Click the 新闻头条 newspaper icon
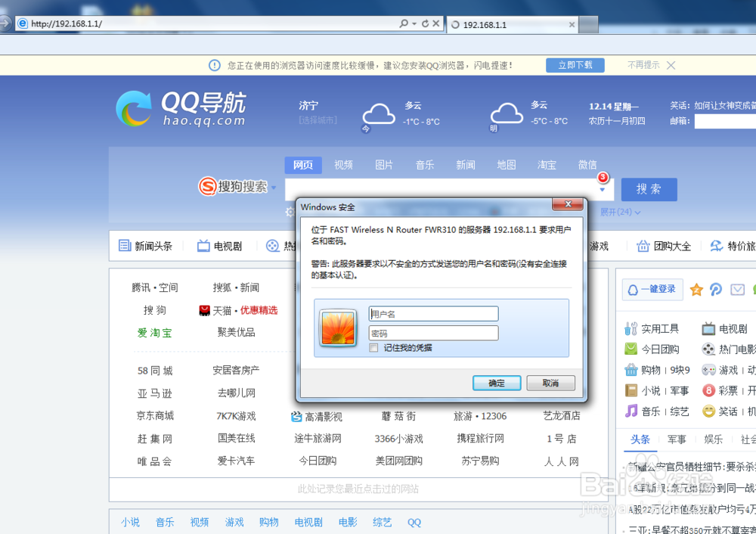The height and width of the screenshot is (534, 756). (x=125, y=246)
